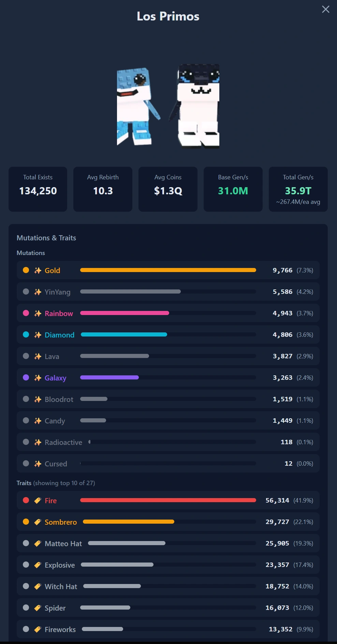The height and width of the screenshot is (644, 337).
Task: Select the Matteo Hat trait row
Action: (168, 543)
